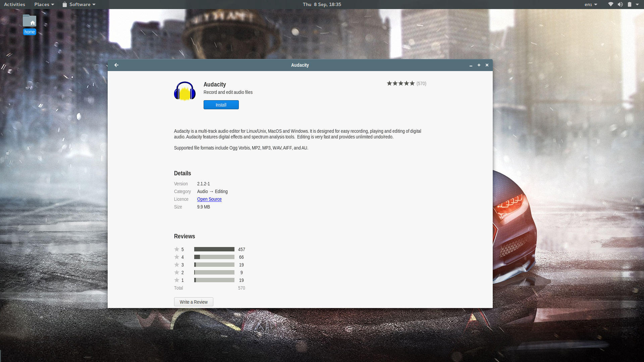
Task: Minimize the Audacity software window
Action: coord(471,65)
